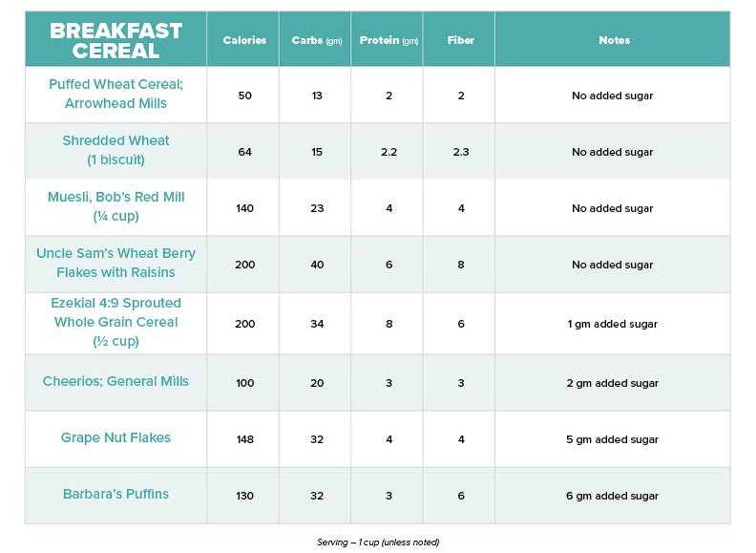Viewport: 756px width, 553px height.
Task: Click the Breakfast Cereal table title
Action: pos(115,40)
